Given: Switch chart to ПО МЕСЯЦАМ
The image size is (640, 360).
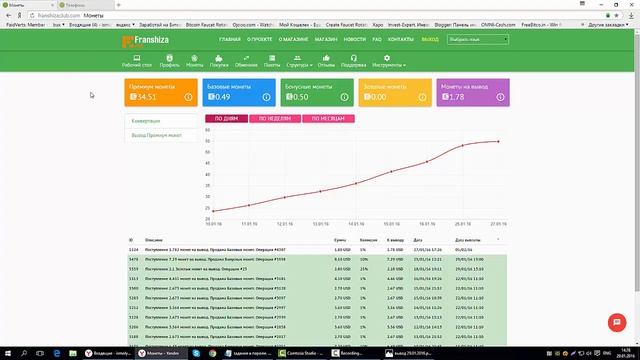Looking at the screenshot, I should pos(328,118).
